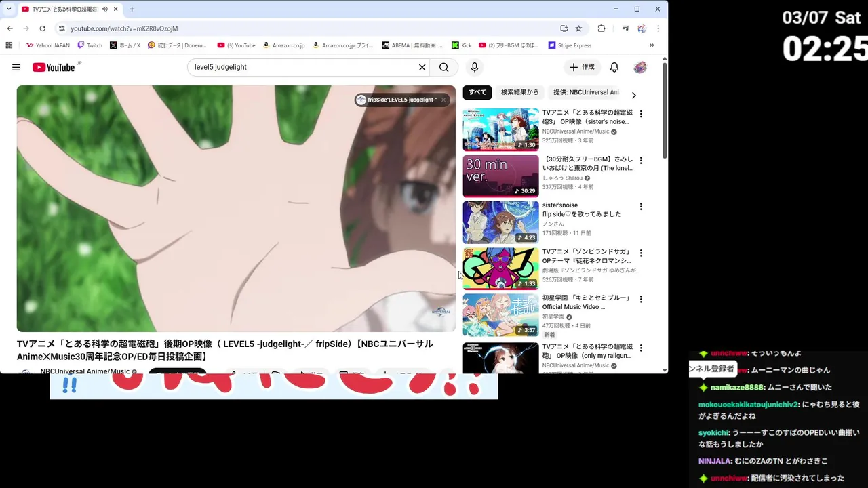The width and height of the screenshot is (868, 488).
Task: Click the 作成 create button
Action: (582, 67)
